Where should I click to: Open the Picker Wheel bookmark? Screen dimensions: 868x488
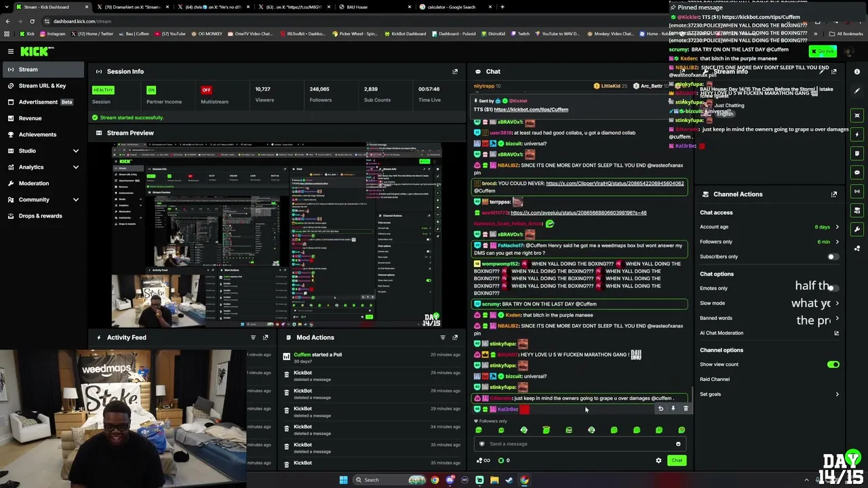point(355,34)
